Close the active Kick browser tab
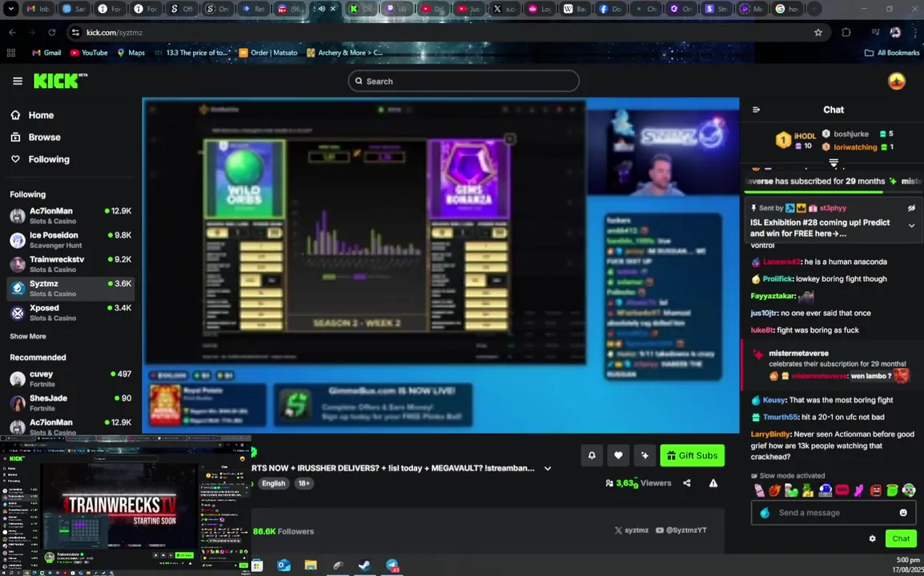924x576 pixels. pos(333,9)
